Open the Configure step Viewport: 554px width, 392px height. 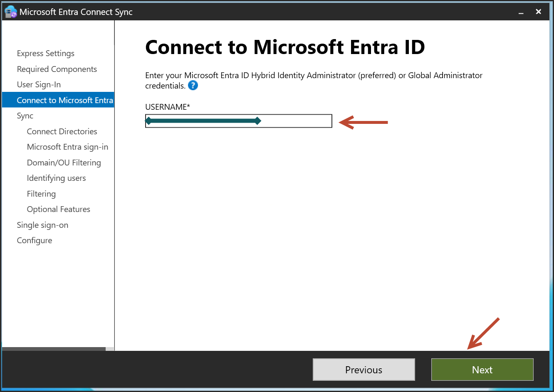coord(35,240)
